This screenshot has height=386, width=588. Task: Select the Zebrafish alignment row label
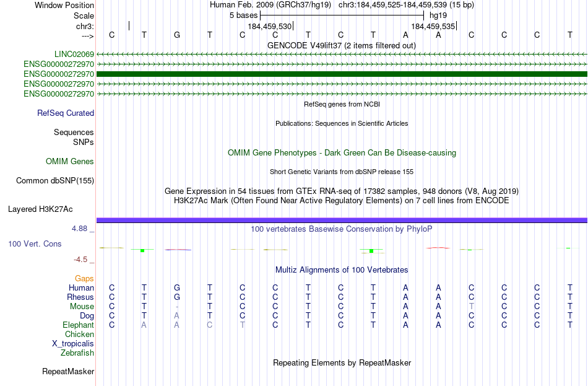click(x=77, y=353)
